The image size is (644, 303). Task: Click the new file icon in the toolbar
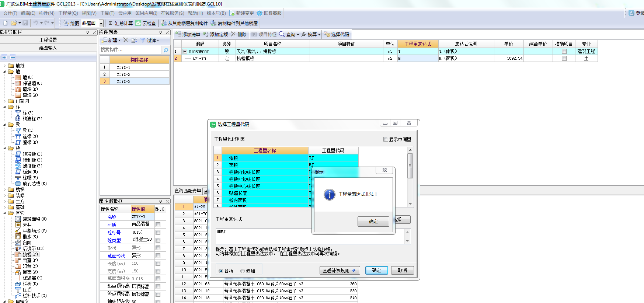5,23
